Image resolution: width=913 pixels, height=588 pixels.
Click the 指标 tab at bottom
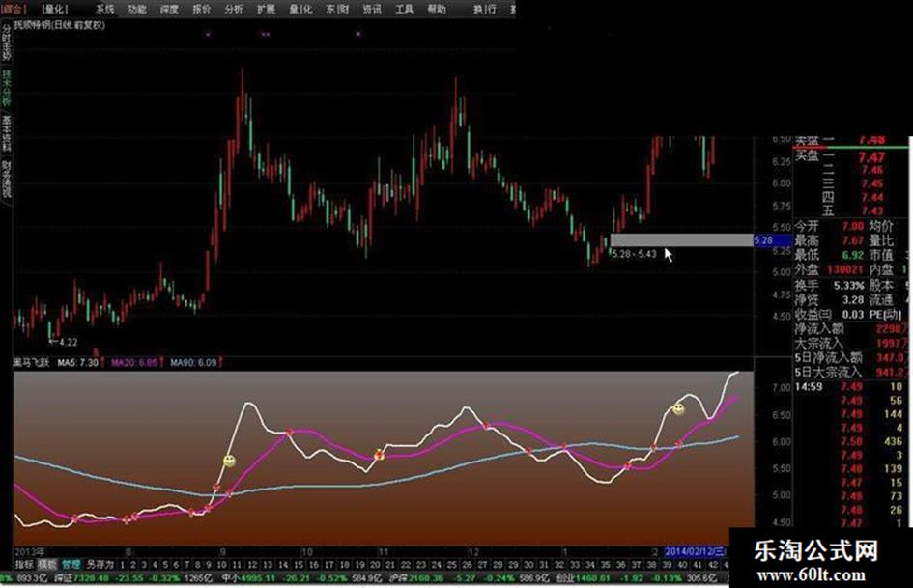point(24,564)
